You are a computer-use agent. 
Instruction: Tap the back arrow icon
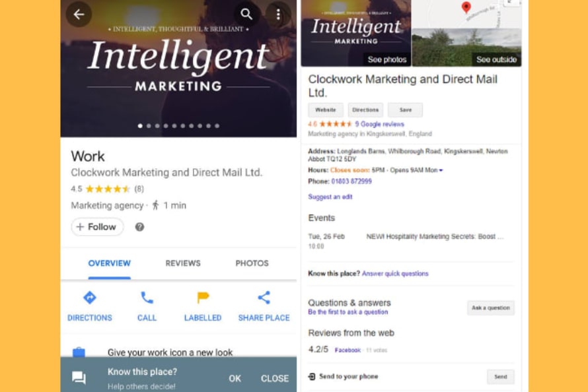(79, 15)
